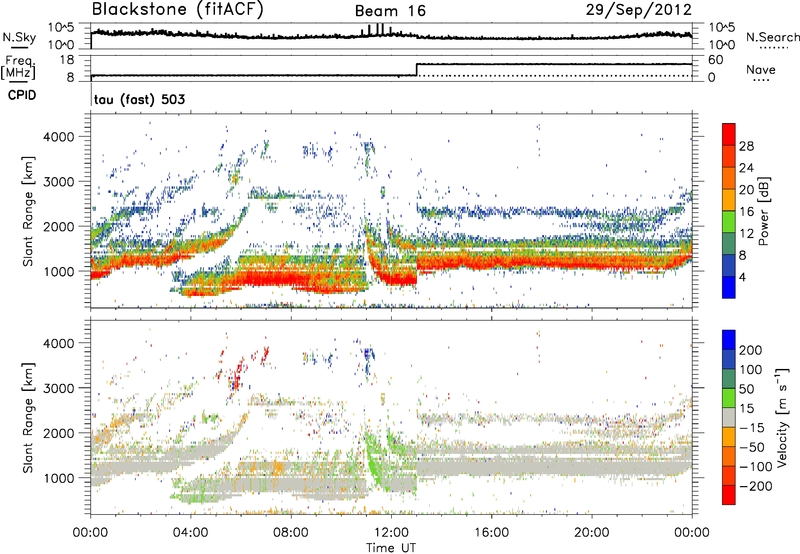This screenshot has height=554, width=800.
Task: Click the 'tau (fast) 503' annotation
Action: click(139, 99)
